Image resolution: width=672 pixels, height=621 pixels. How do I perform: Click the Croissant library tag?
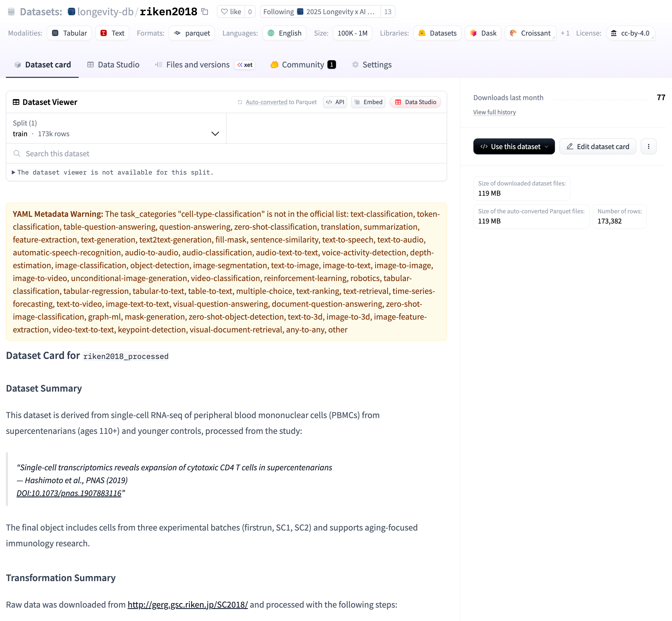(x=530, y=33)
